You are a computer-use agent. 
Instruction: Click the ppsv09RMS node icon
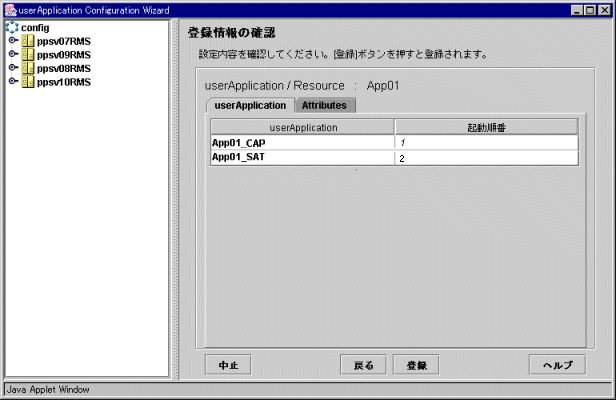[x=27, y=55]
